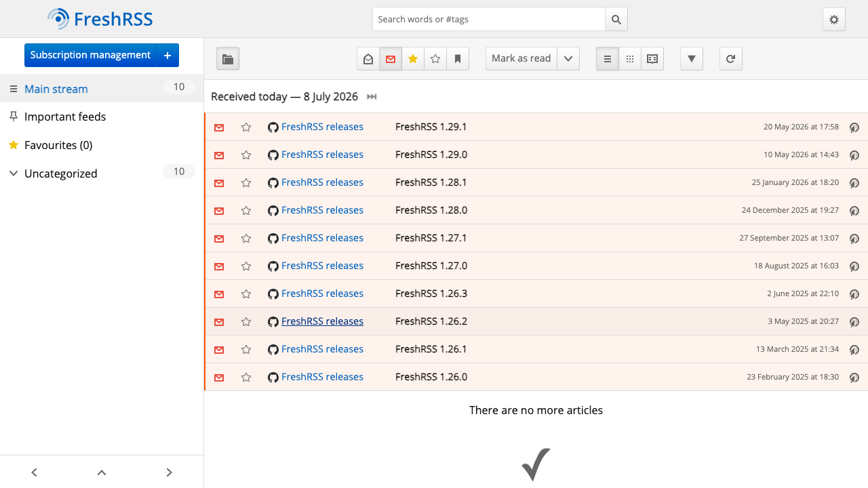
Task: Click Subscription management button
Action: coord(90,56)
